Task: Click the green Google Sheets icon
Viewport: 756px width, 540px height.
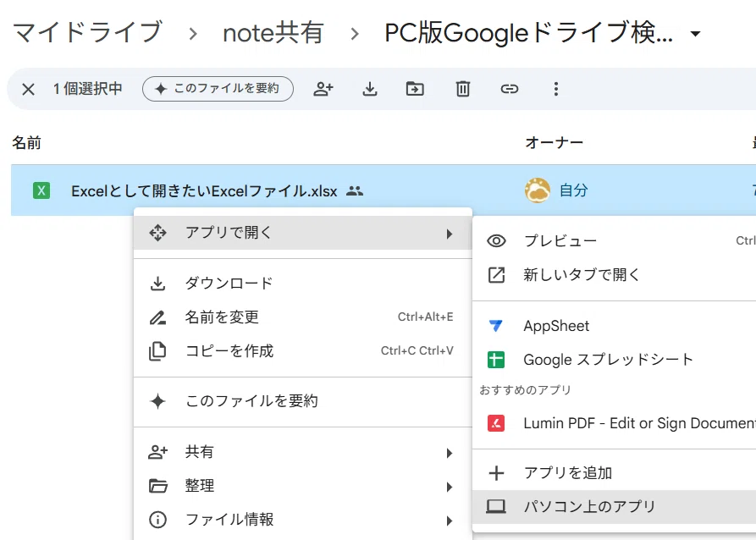Action: point(496,360)
